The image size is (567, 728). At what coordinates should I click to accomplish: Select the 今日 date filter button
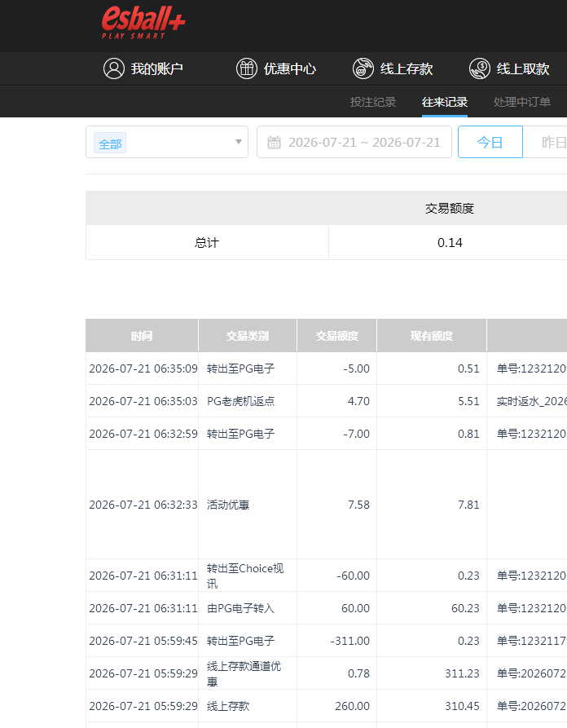[490, 142]
